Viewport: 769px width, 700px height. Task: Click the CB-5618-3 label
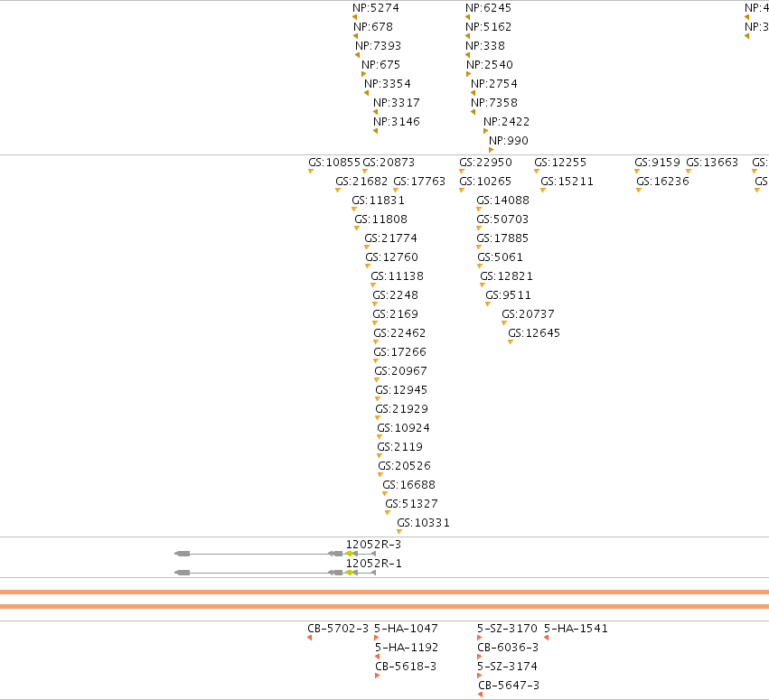(406, 667)
